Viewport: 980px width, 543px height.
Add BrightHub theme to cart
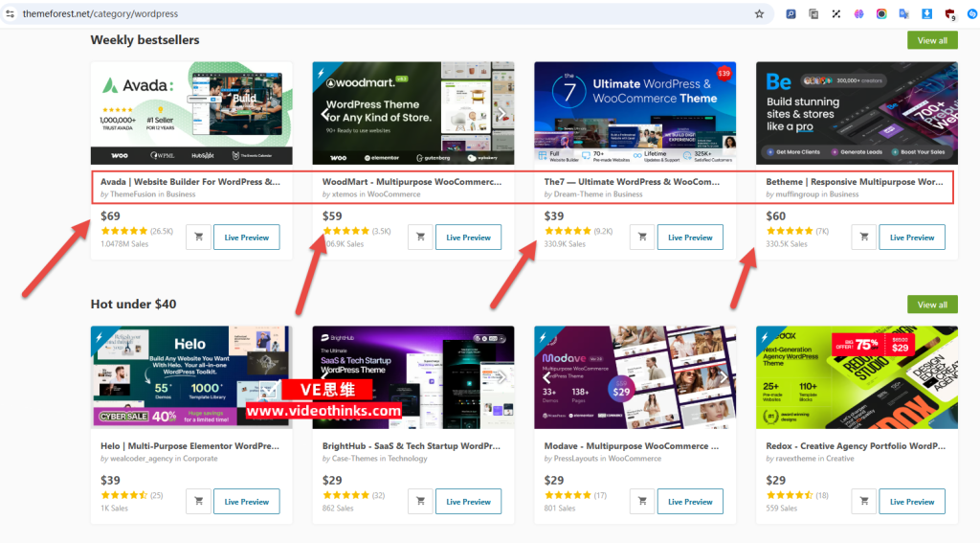[x=420, y=501]
